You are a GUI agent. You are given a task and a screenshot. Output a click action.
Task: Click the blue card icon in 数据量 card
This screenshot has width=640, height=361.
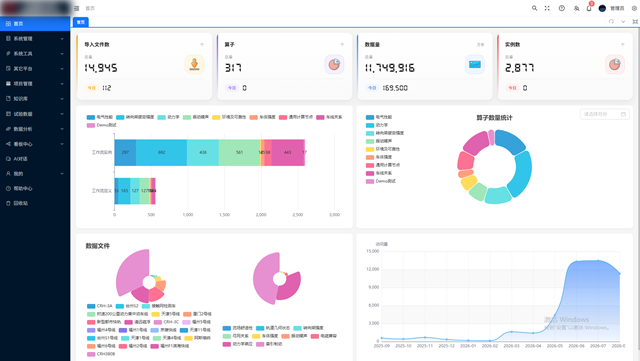[x=475, y=65]
